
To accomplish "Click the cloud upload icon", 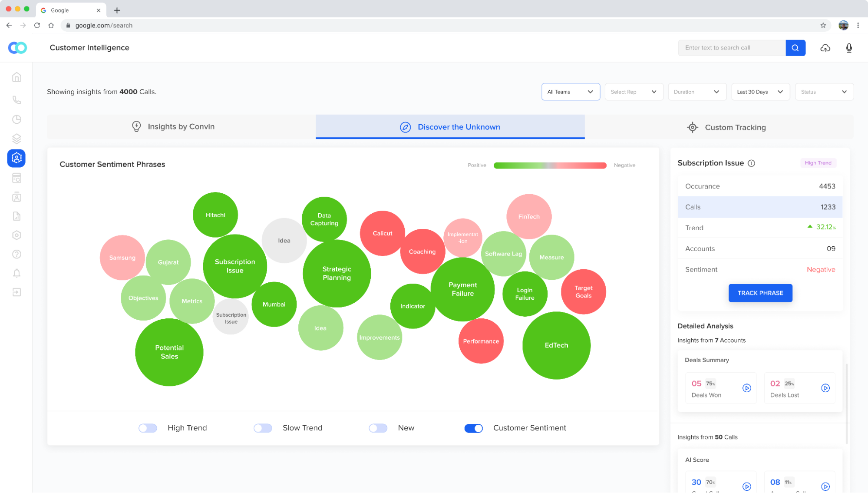I will click(825, 48).
